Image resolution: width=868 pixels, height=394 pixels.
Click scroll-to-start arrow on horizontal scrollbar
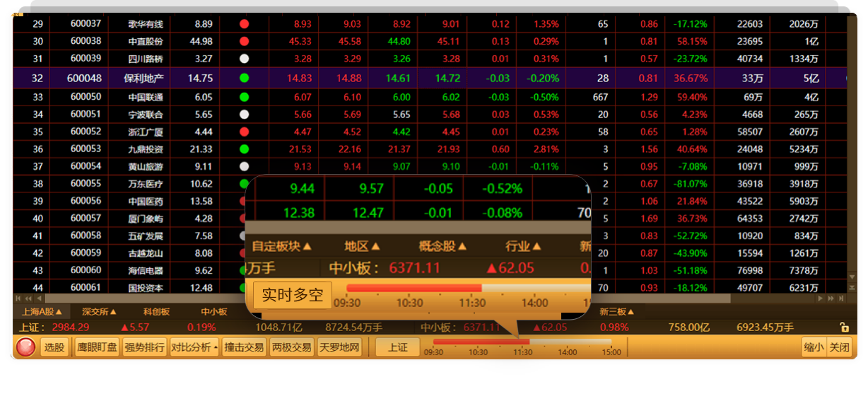coord(18,299)
